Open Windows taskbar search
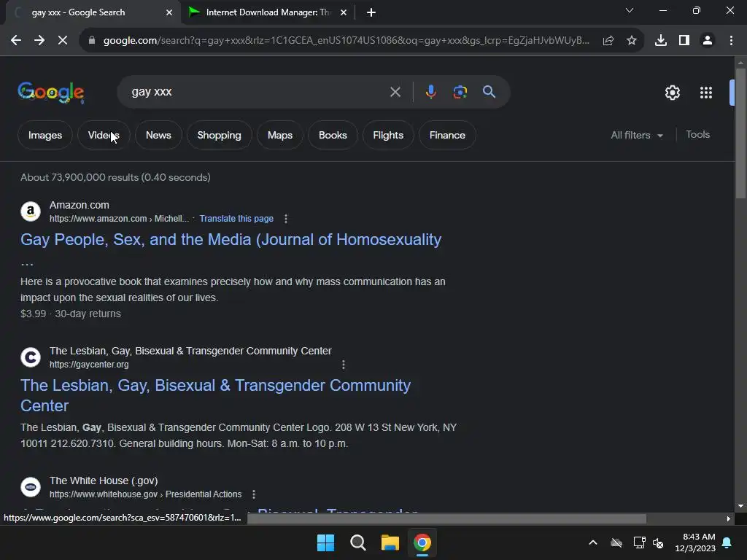This screenshot has height=560, width=747. point(357,542)
